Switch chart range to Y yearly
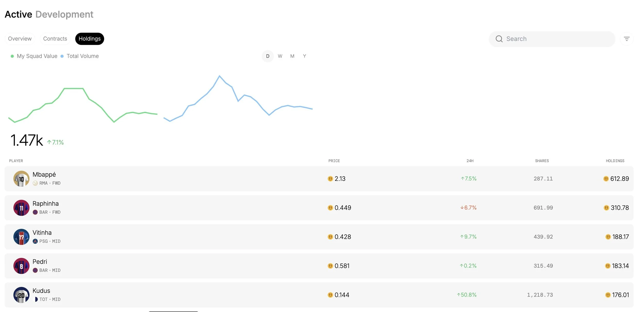This screenshot has width=644, height=312. click(x=304, y=56)
